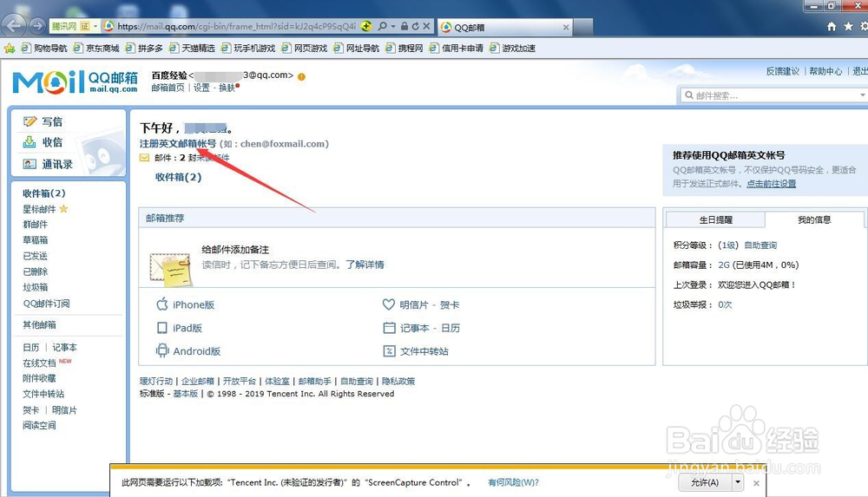Open 京东商城 bookmark

[x=96, y=49]
